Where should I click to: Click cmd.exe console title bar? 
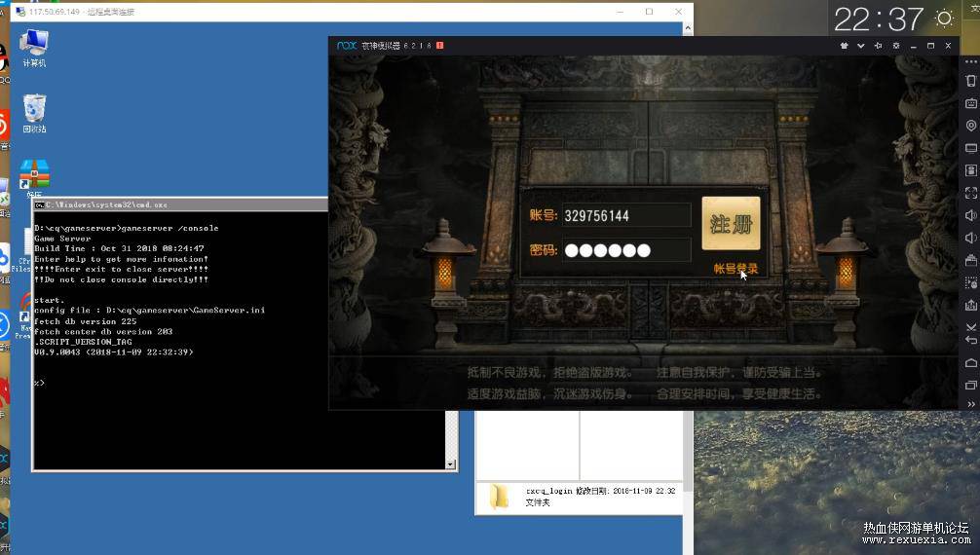pyautogui.click(x=180, y=205)
